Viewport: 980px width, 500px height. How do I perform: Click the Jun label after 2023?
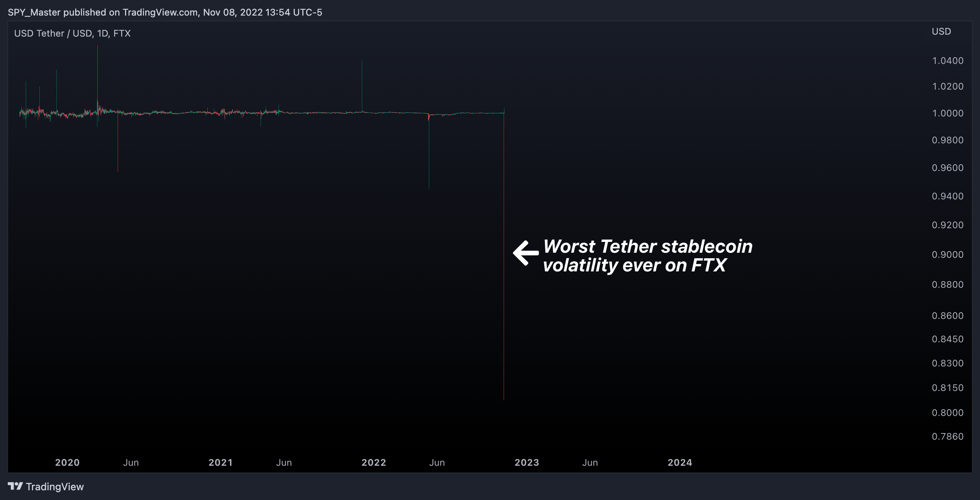coord(590,463)
